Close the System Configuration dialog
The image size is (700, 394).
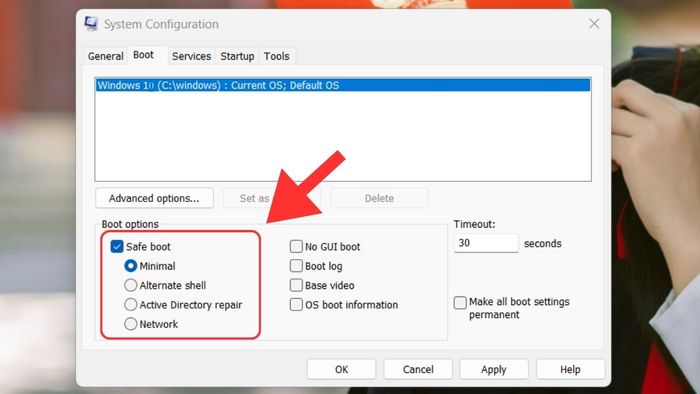(x=594, y=24)
